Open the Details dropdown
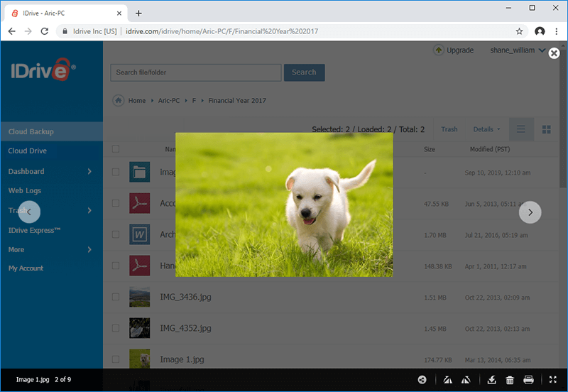 pyautogui.click(x=486, y=129)
